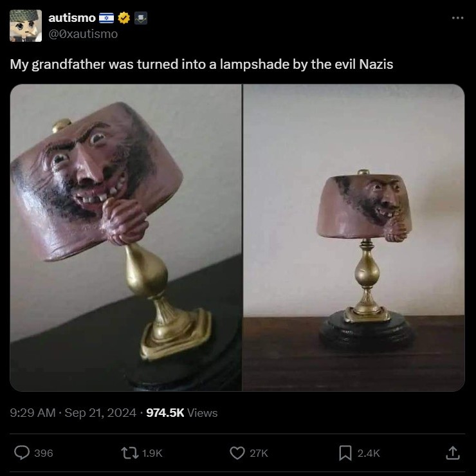Repost using the retweet arrows icon
Image resolution: width=476 pixels, height=476 pixels.
(130, 453)
